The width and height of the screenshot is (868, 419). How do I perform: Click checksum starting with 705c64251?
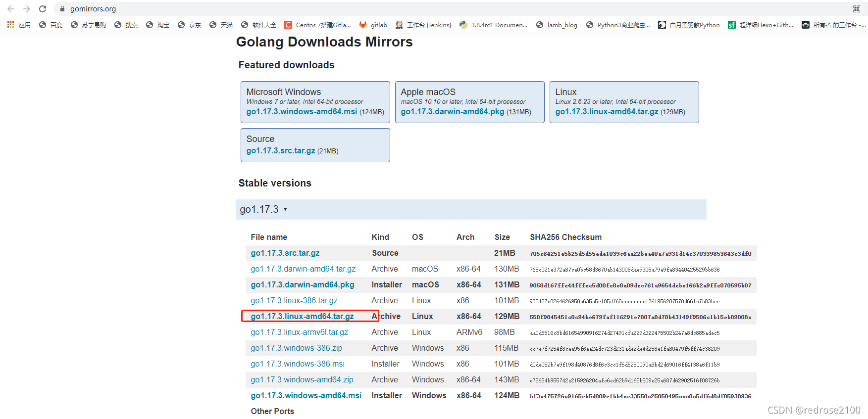641,253
